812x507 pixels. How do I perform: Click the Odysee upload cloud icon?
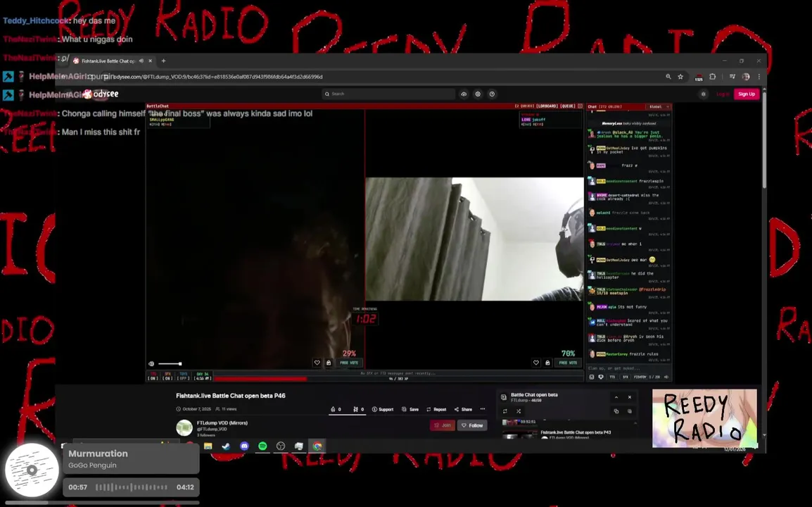(464, 94)
